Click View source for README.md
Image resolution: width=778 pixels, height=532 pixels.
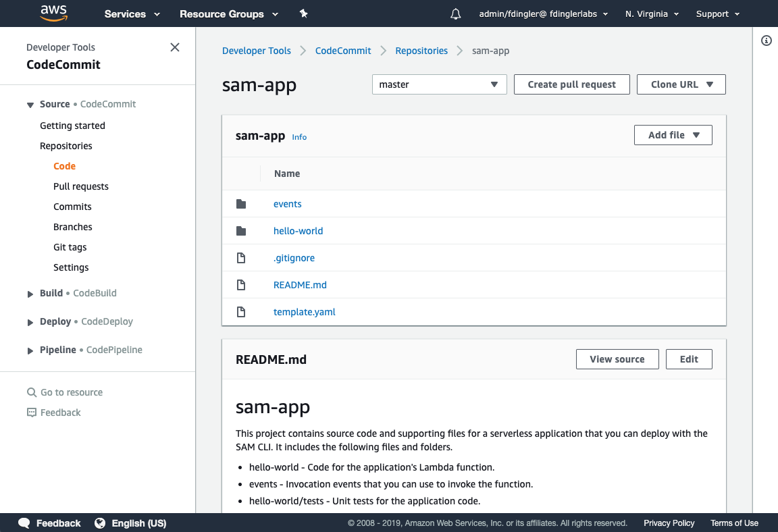tap(617, 359)
